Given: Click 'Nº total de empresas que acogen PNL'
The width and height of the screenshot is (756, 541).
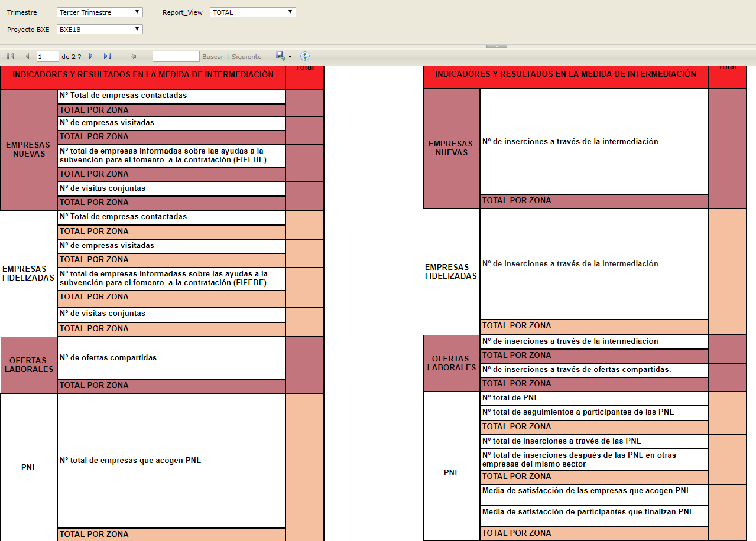Looking at the screenshot, I should point(171,461).
